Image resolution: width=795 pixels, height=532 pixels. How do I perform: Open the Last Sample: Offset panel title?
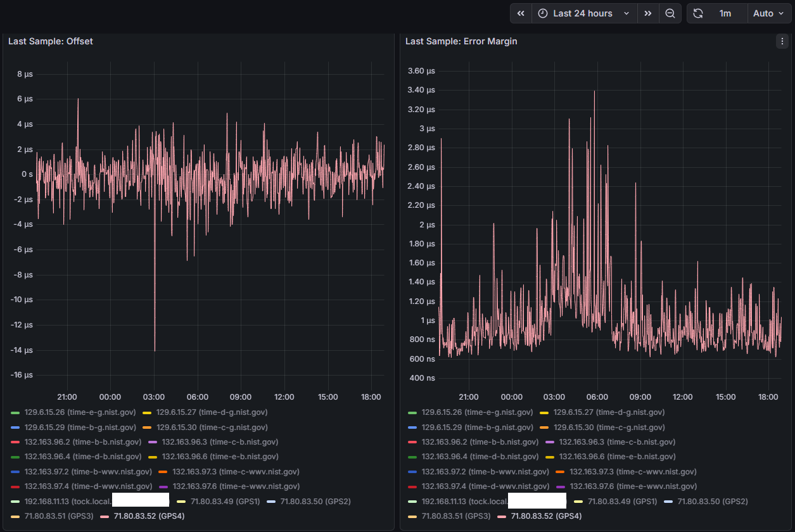pos(51,41)
